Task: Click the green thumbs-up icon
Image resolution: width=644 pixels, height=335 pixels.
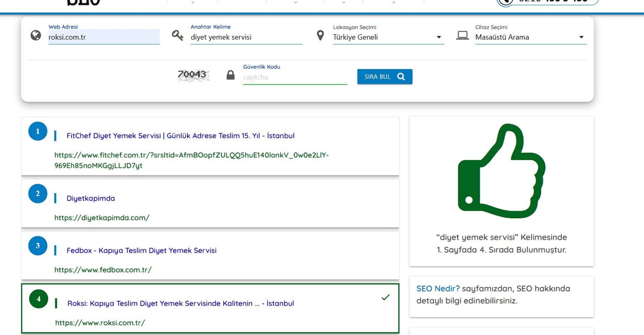Action: coord(501,171)
